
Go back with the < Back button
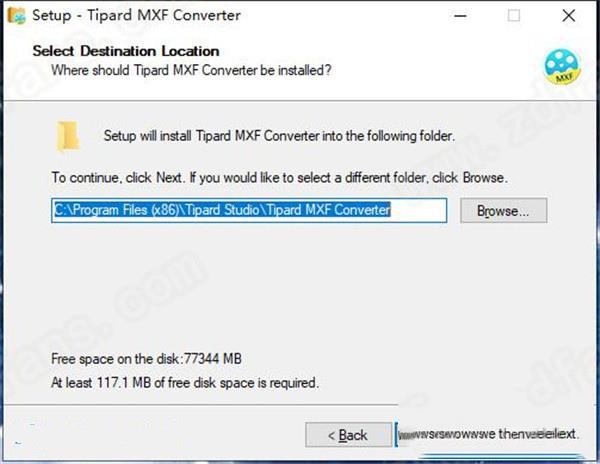[348, 435]
